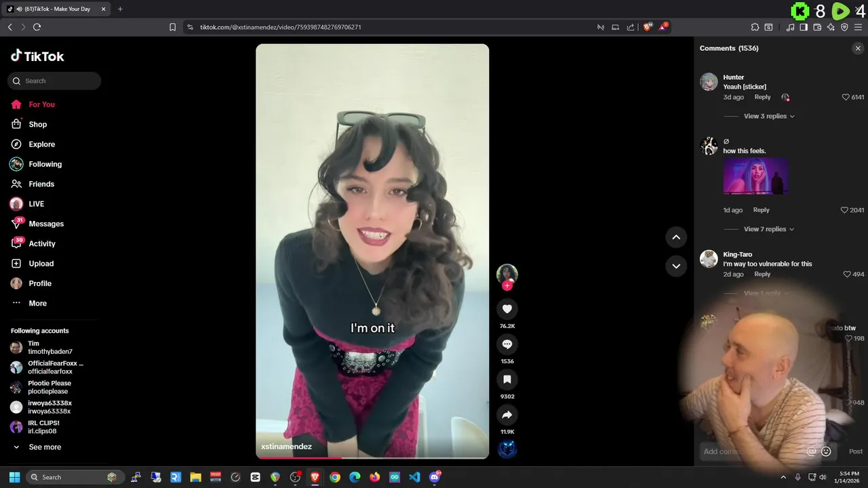Open Windows Start menu

14,477
